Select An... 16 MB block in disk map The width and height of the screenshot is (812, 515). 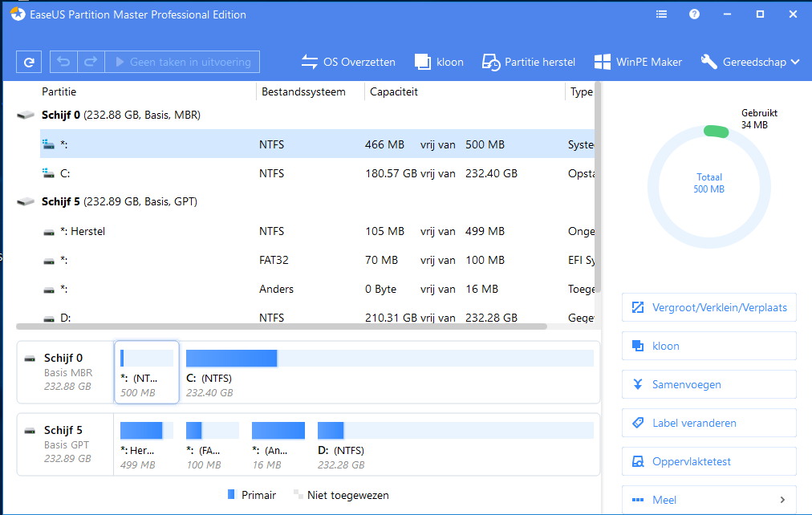click(278, 444)
